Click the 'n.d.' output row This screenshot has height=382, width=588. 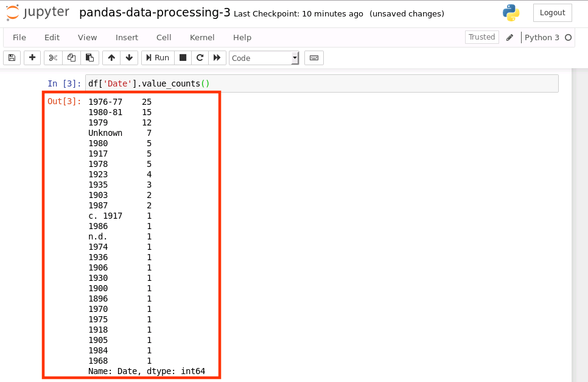[120, 236]
